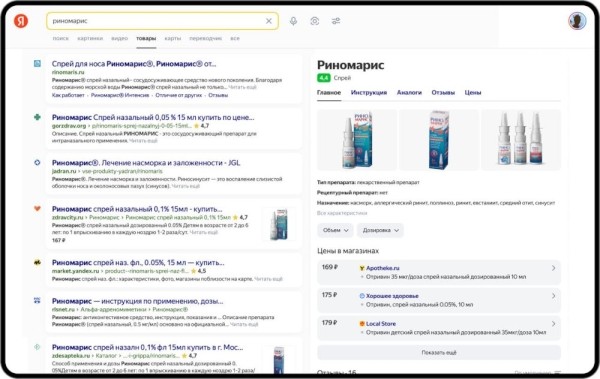Viewport: 600px width, 379px height.
Task: Open Хорошее здоровье offer 175 ₽
Action: click(x=439, y=300)
